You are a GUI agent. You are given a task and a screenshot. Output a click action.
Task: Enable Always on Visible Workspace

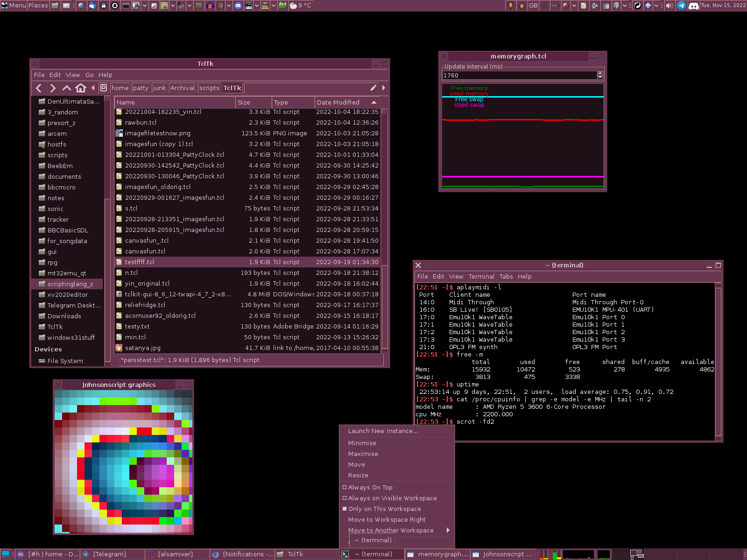tap(392, 498)
